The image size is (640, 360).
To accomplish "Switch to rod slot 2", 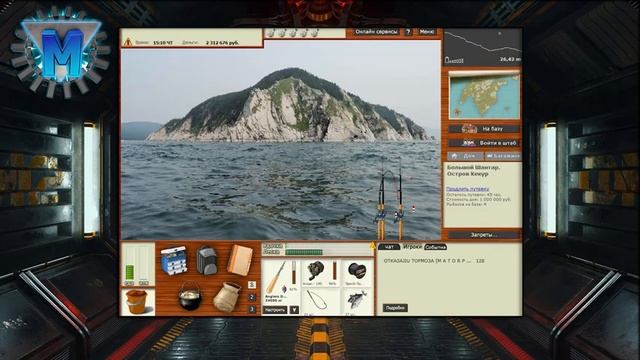I will click(252, 297).
